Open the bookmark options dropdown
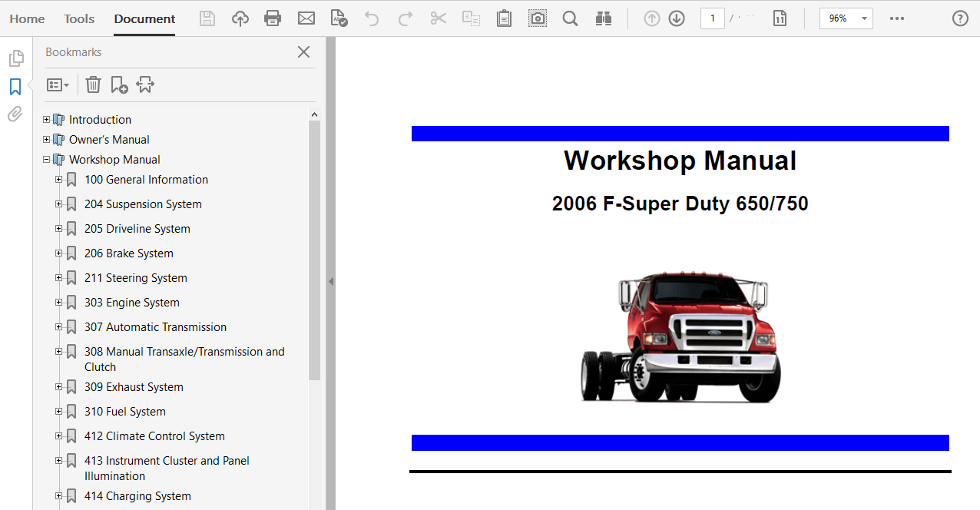The height and width of the screenshot is (510, 980). (58, 84)
